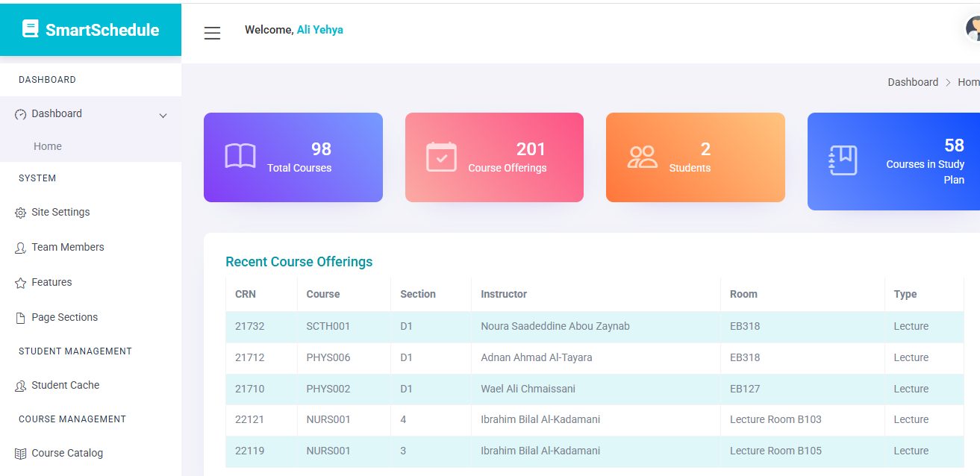Click the Course Catalog icon
The width and height of the screenshot is (980, 476).
pyautogui.click(x=21, y=454)
